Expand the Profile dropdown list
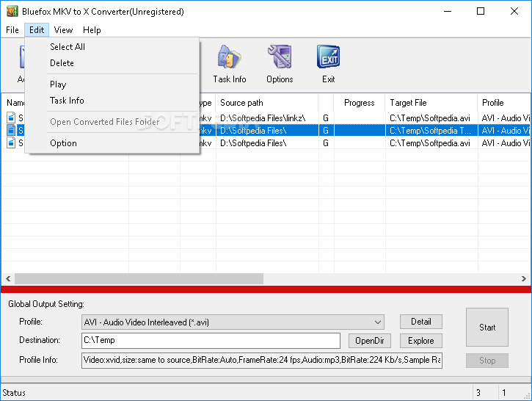 coord(378,322)
